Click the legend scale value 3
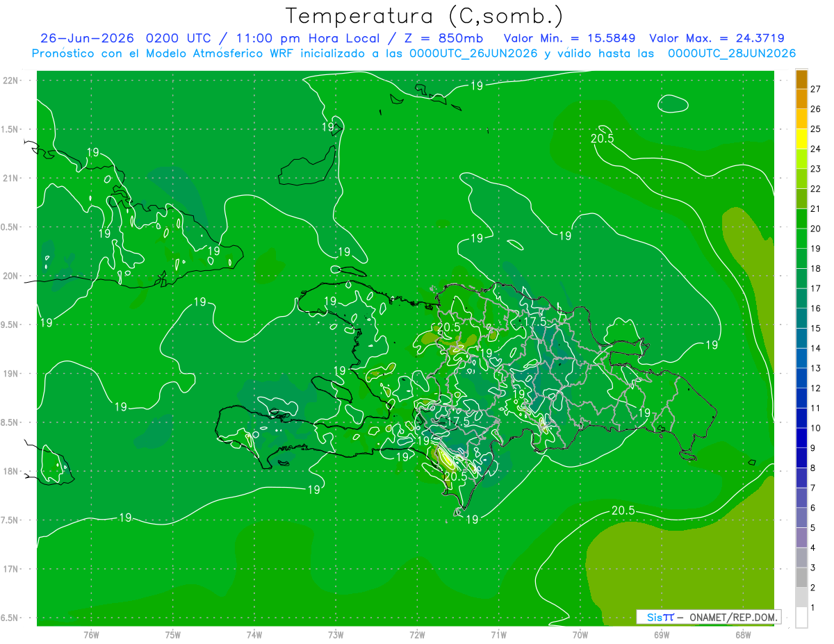 click(x=813, y=568)
